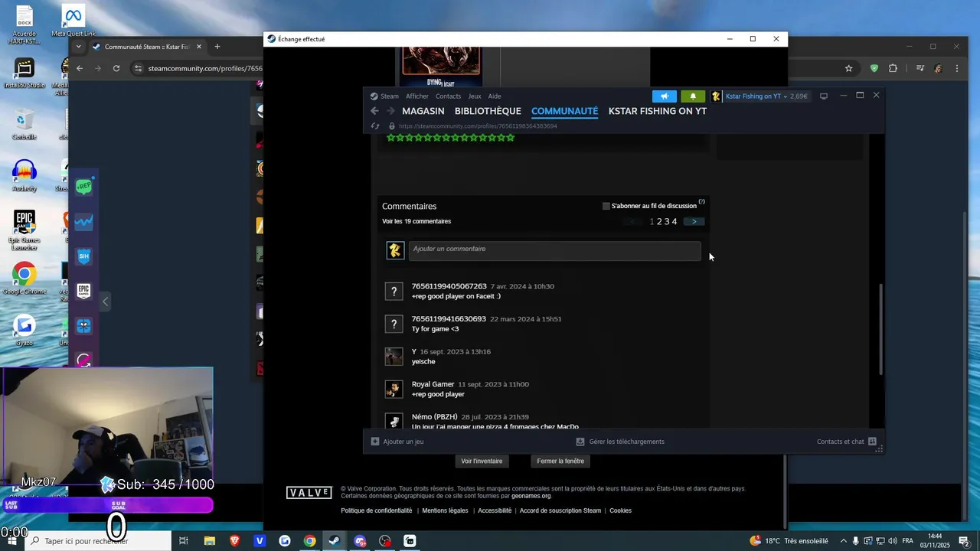Open Steam Big Picture mode icon
Viewport: 980px width, 551px height.
(x=824, y=96)
